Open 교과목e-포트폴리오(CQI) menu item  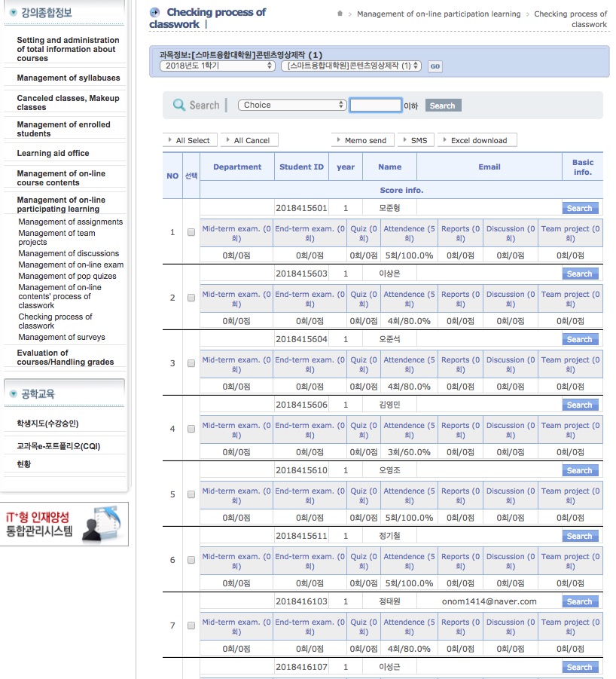[59, 446]
